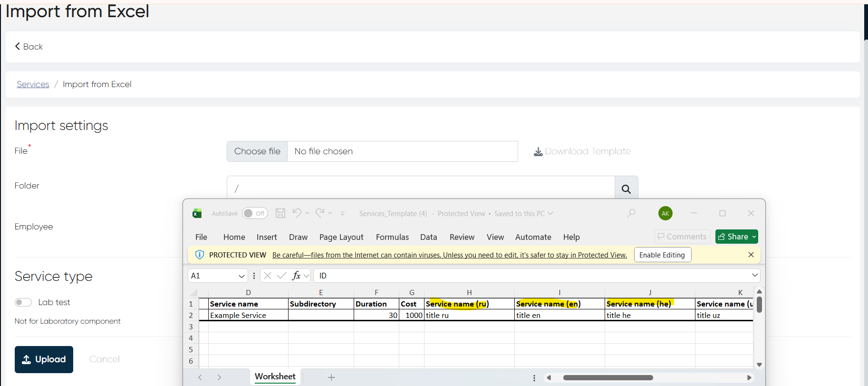This screenshot has width=868, height=386.
Task: Click the Excel save icon
Action: click(x=280, y=213)
